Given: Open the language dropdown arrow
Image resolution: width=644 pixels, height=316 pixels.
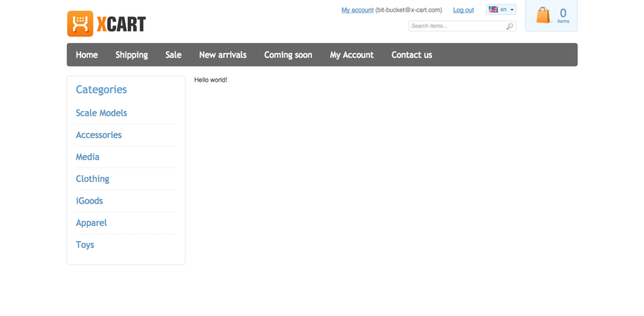Looking at the screenshot, I should click(x=512, y=10).
